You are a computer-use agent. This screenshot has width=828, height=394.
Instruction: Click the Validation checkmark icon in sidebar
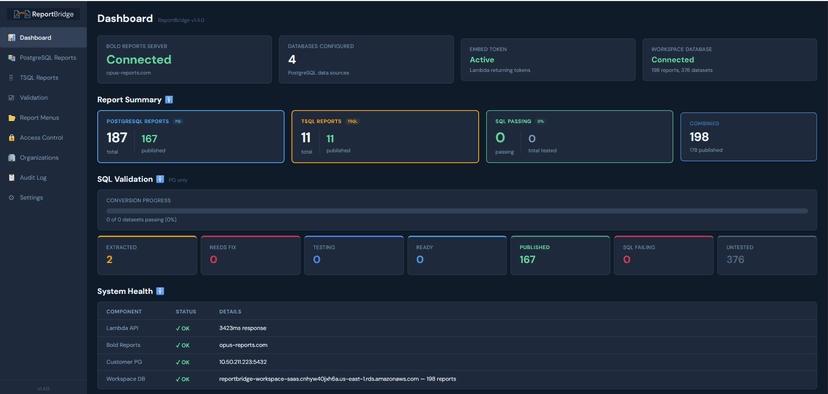[x=11, y=98]
